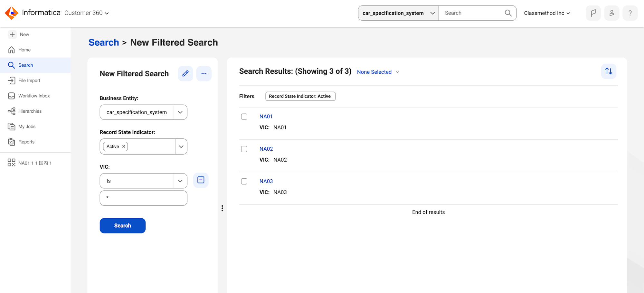Open the help question mark icon
Image resolution: width=644 pixels, height=293 pixels.
point(630,13)
